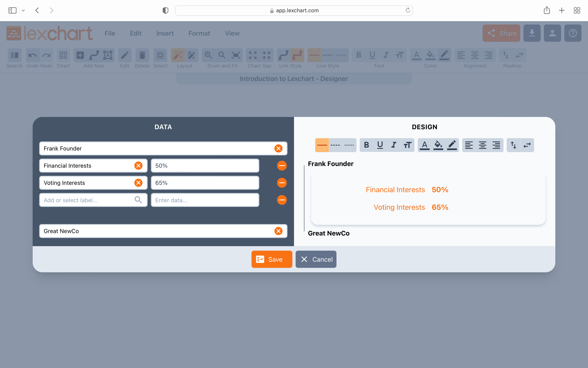Screen dimensions: 588x368
Task: Zoom in on the chart
Action: point(208,55)
